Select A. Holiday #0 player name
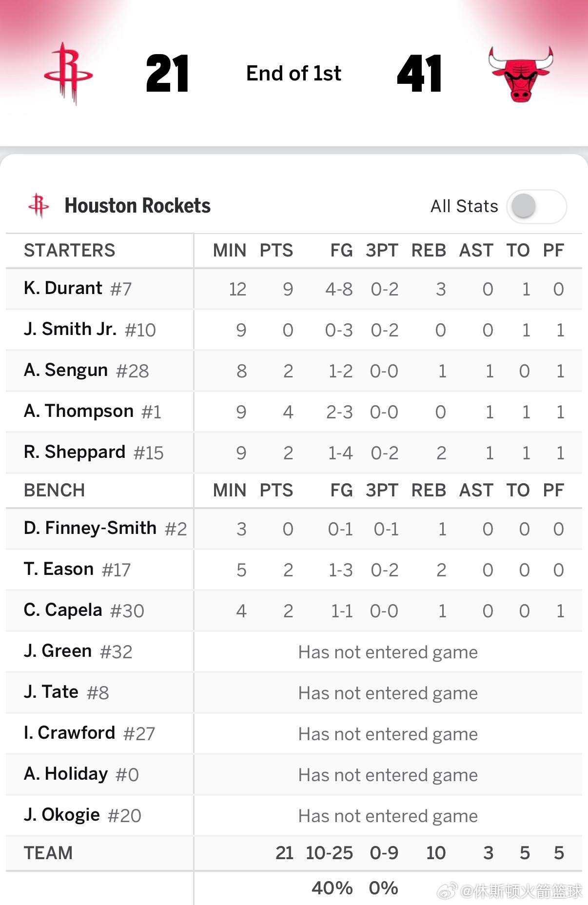The height and width of the screenshot is (905, 588). (81, 774)
